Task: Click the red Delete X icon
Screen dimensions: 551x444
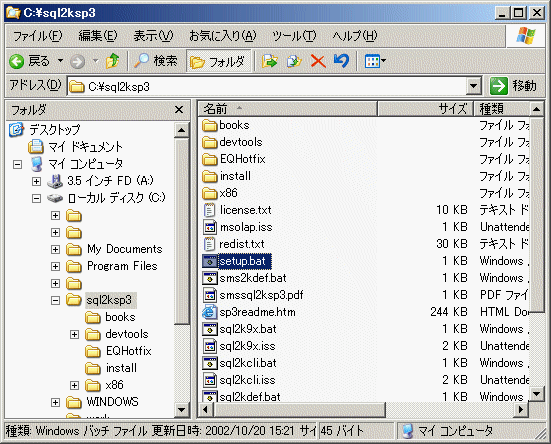Action: (x=318, y=61)
